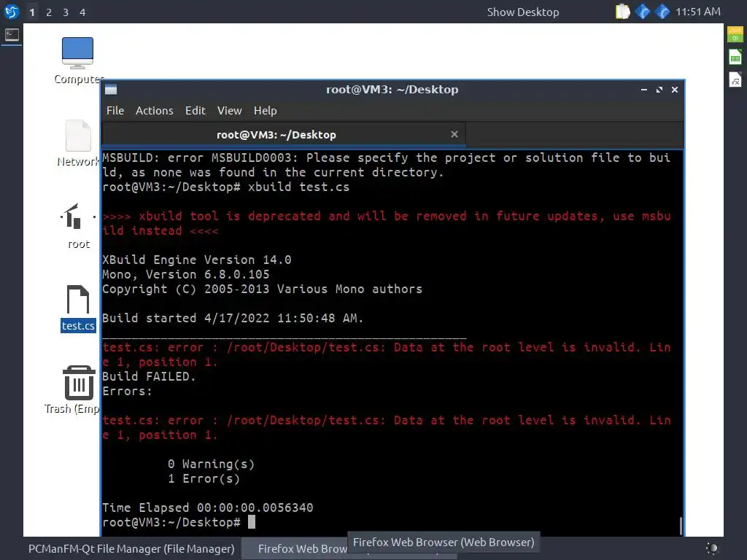Open the yellow-green Qt icon in right panel
747x560 pixels.
point(735,35)
